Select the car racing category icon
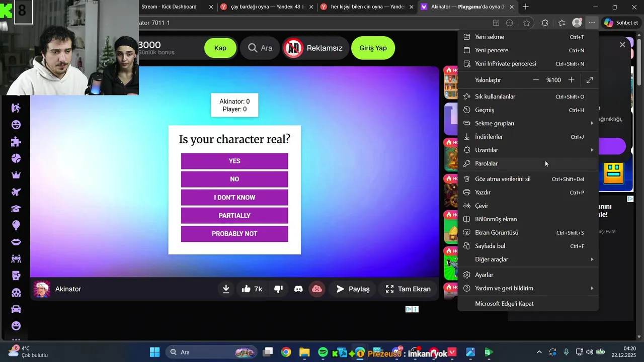 (16, 309)
